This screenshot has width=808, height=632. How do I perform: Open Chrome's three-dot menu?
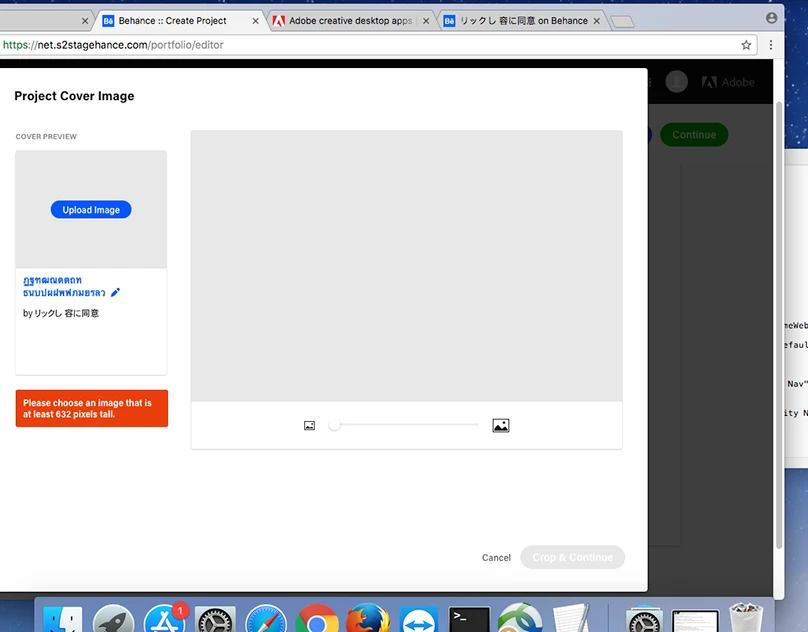771,45
